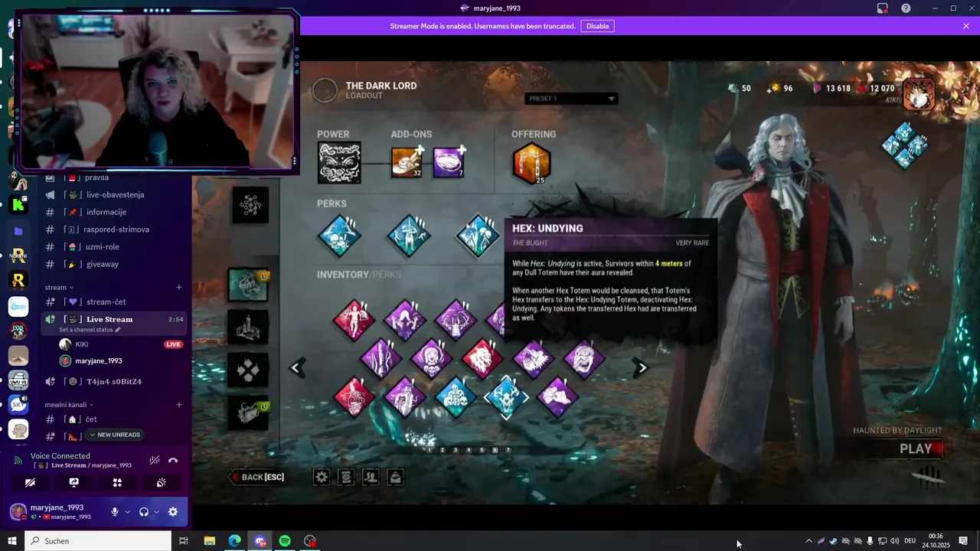Open the archives icon next to settings
980x551 pixels.
346,478
